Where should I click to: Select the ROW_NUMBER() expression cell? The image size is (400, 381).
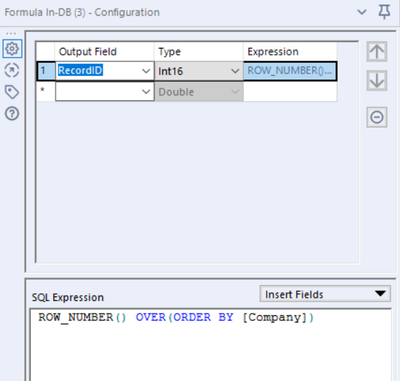tap(290, 71)
